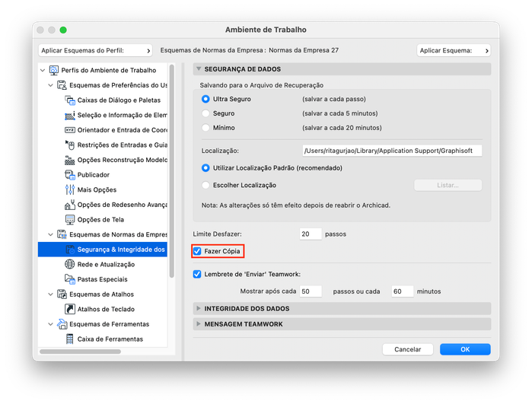Open the Aplicar Esquema dropdown
The image size is (532, 404).
click(x=454, y=50)
